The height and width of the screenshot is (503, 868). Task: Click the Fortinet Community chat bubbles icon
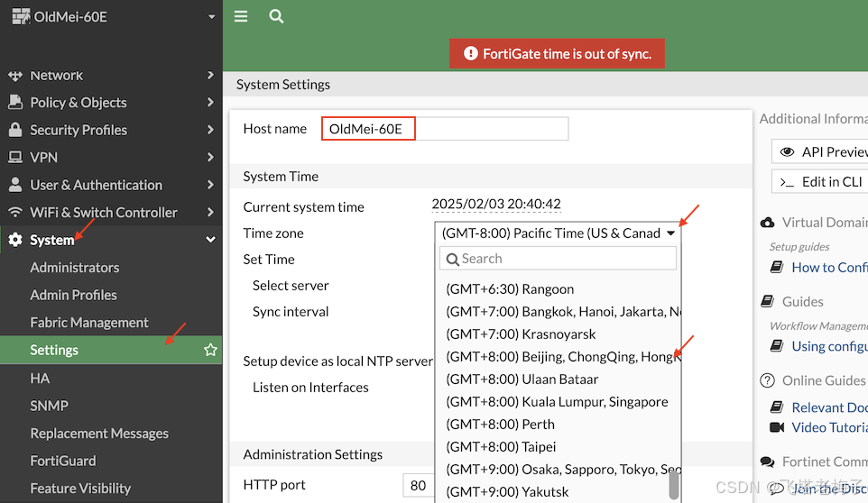click(767, 462)
